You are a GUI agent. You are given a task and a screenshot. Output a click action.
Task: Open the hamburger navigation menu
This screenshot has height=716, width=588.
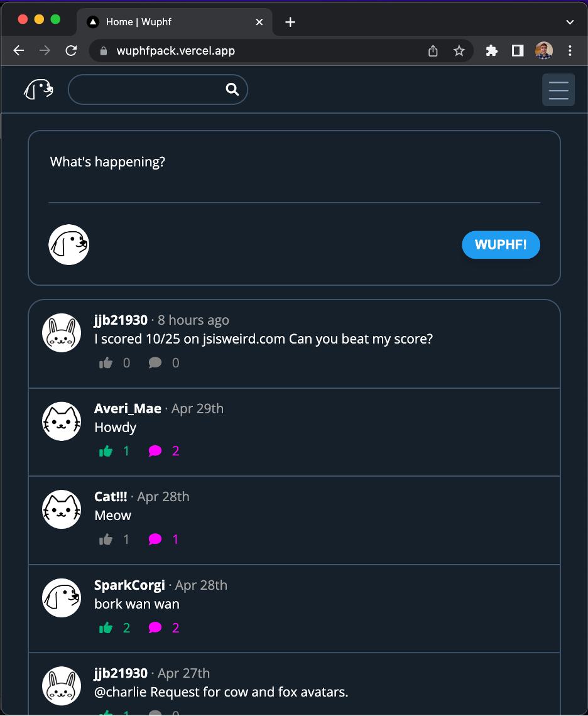[x=558, y=89]
